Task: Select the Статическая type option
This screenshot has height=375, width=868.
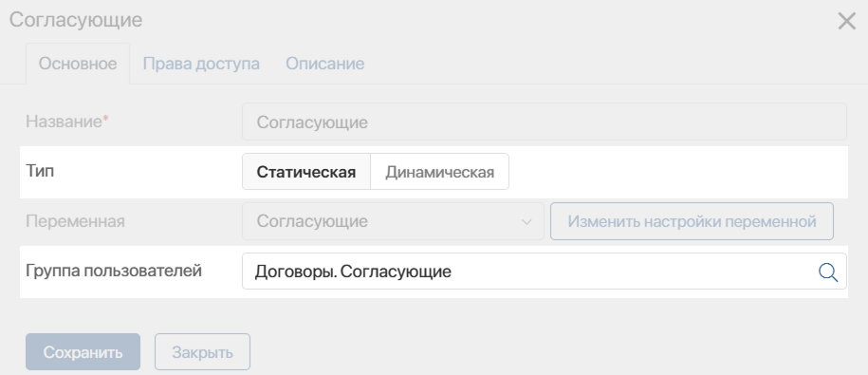Action: 305,172
